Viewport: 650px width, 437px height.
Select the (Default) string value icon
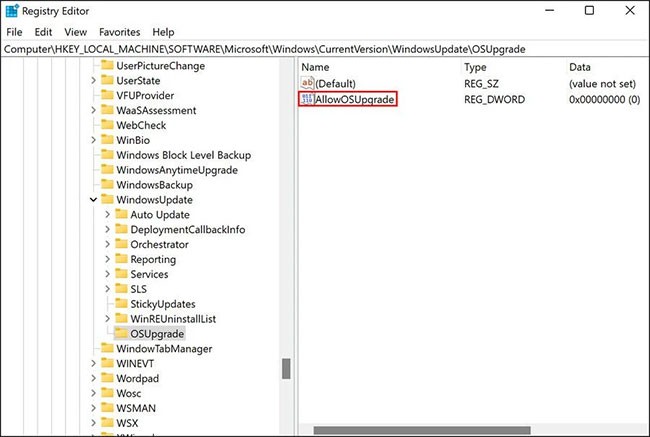(x=307, y=83)
